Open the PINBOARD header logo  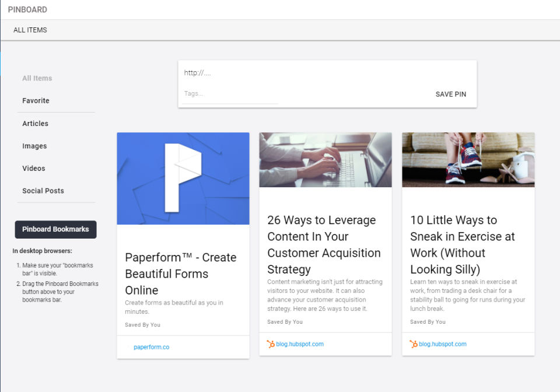[27, 10]
